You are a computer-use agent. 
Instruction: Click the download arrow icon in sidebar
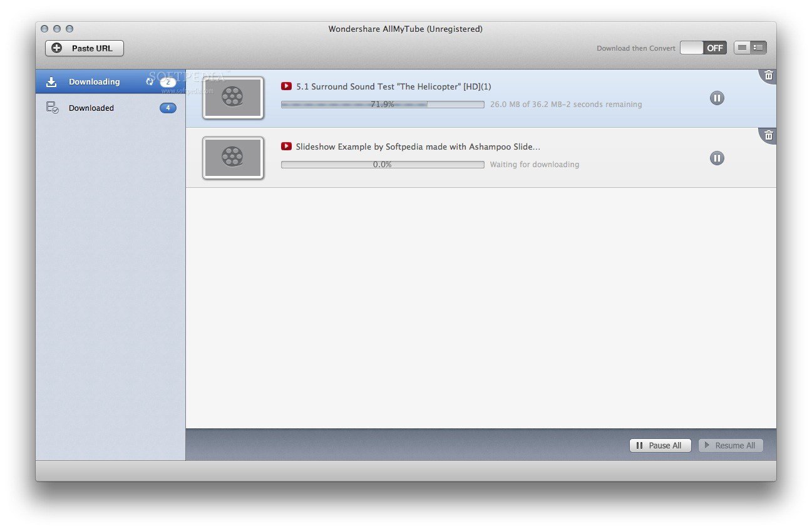[51, 82]
